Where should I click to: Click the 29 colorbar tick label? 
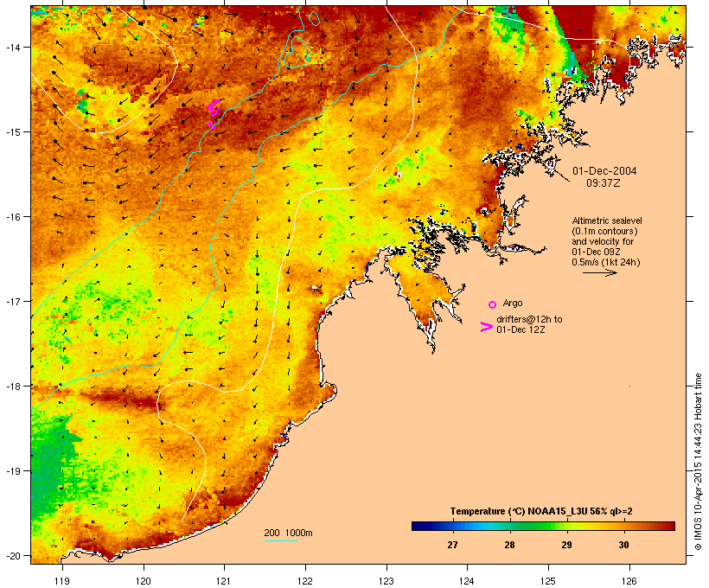566,545
